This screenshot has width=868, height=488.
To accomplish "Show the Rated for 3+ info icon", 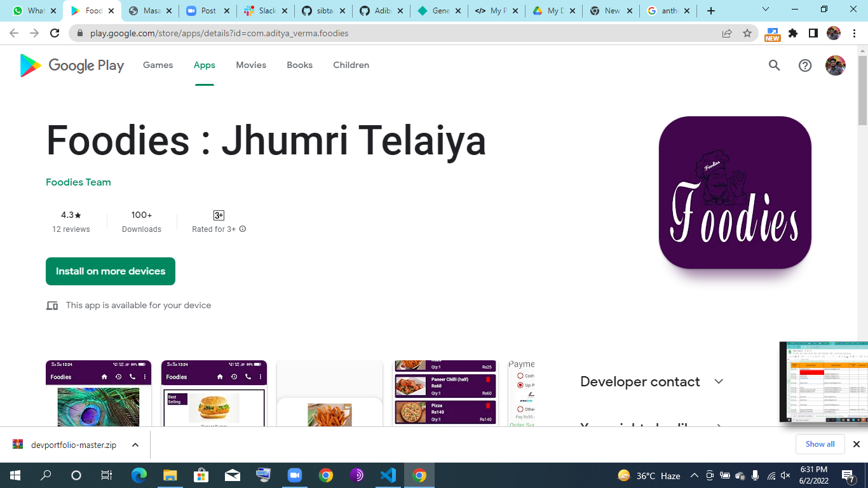I will pos(243,229).
